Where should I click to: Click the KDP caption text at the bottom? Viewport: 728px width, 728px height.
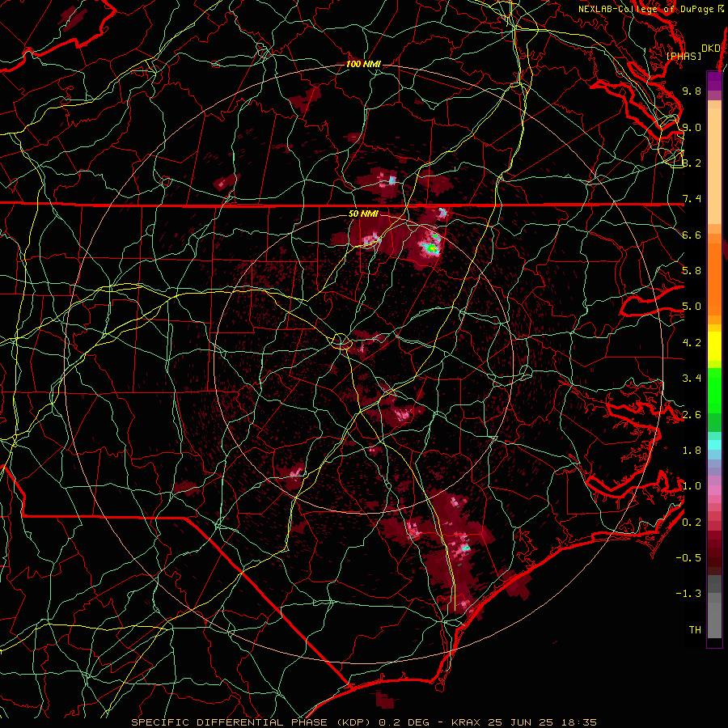click(363, 722)
